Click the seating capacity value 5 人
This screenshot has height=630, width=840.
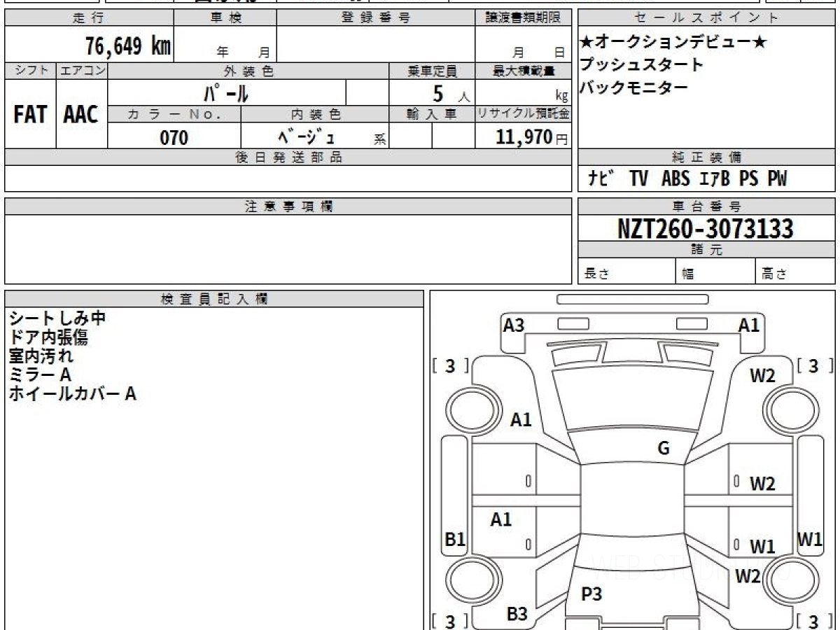pyautogui.click(x=450, y=93)
